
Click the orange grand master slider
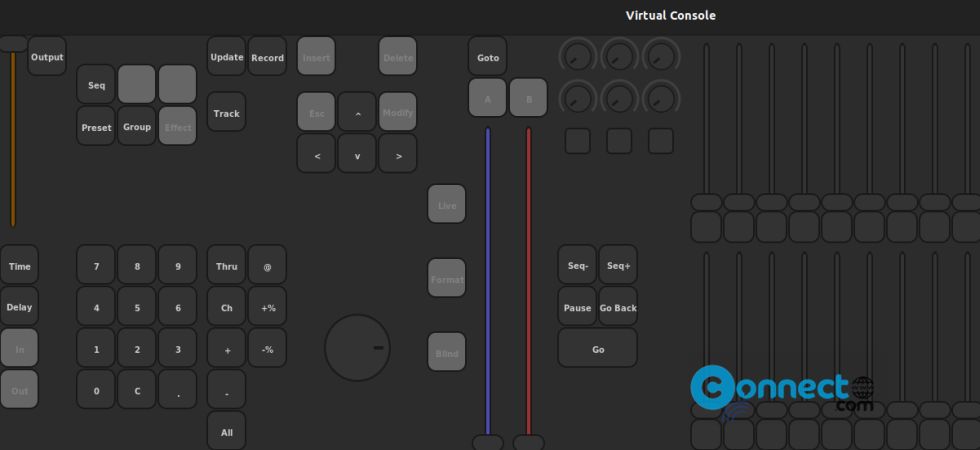coord(12,131)
